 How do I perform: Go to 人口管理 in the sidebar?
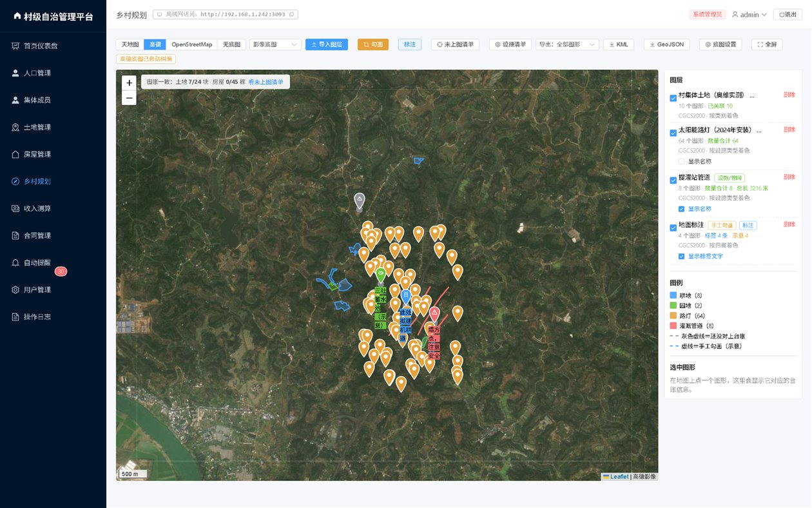tap(53, 73)
